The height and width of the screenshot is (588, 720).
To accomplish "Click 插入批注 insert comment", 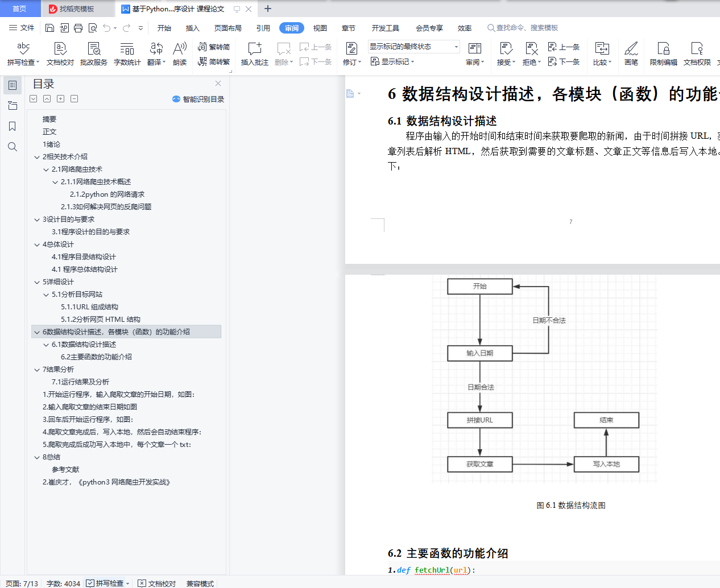I will pyautogui.click(x=254, y=55).
